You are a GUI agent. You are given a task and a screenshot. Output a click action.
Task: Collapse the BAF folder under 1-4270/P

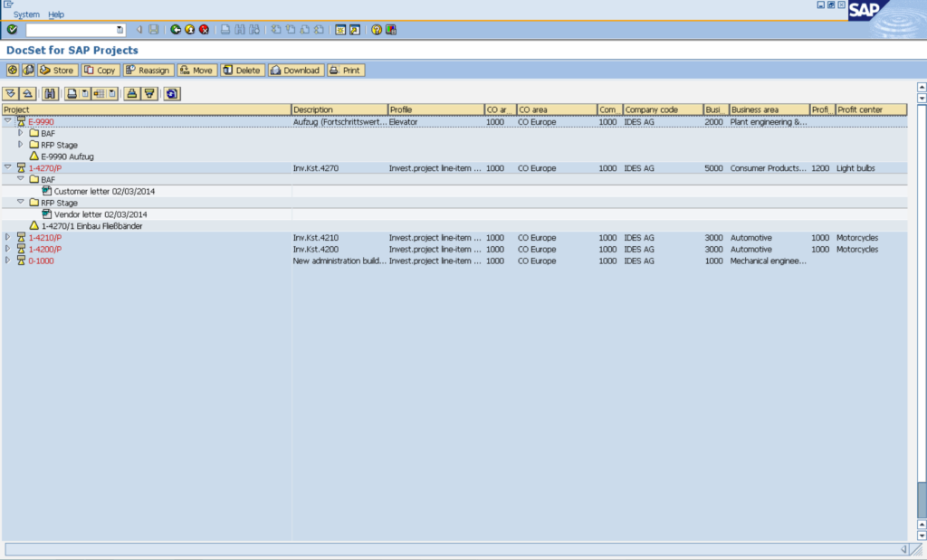click(21, 179)
